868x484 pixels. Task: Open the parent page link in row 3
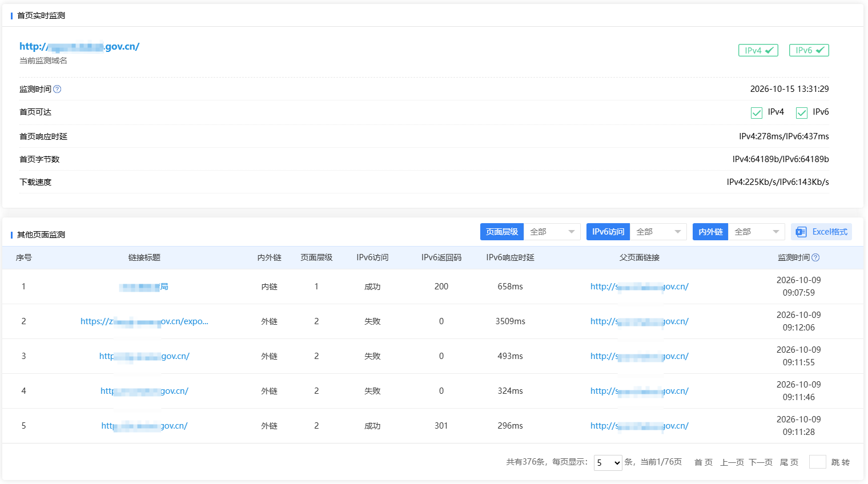pos(640,356)
